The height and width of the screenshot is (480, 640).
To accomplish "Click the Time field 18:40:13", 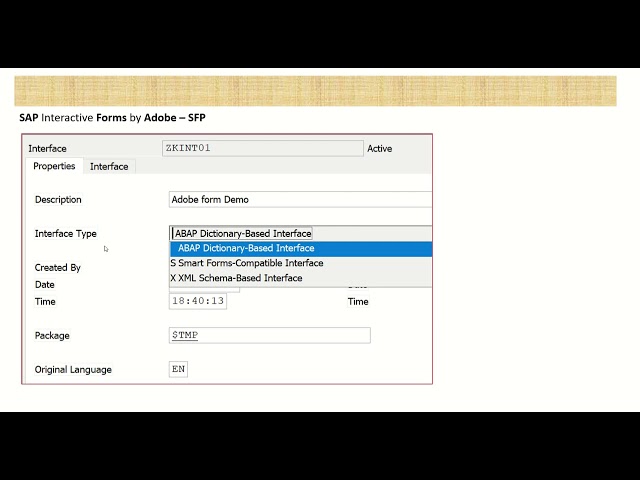I will coord(198,301).
